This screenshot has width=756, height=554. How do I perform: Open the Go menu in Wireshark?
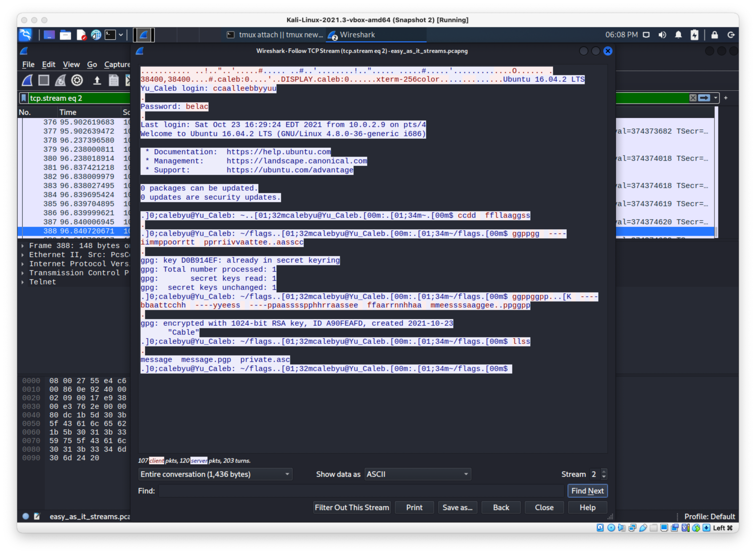pos(92,64)
